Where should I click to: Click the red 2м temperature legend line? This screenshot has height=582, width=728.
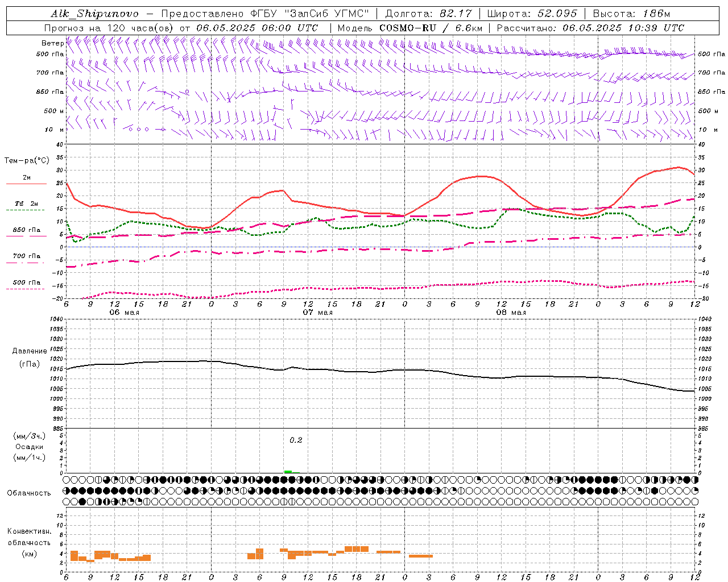tap(26, 184)
